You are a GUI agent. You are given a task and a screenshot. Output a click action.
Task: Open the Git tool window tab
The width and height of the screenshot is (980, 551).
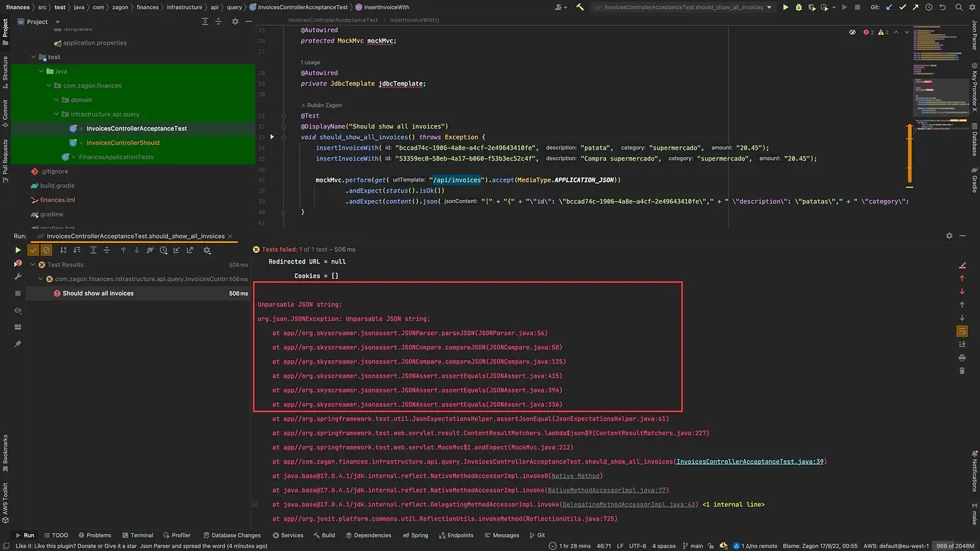point(537,535)
